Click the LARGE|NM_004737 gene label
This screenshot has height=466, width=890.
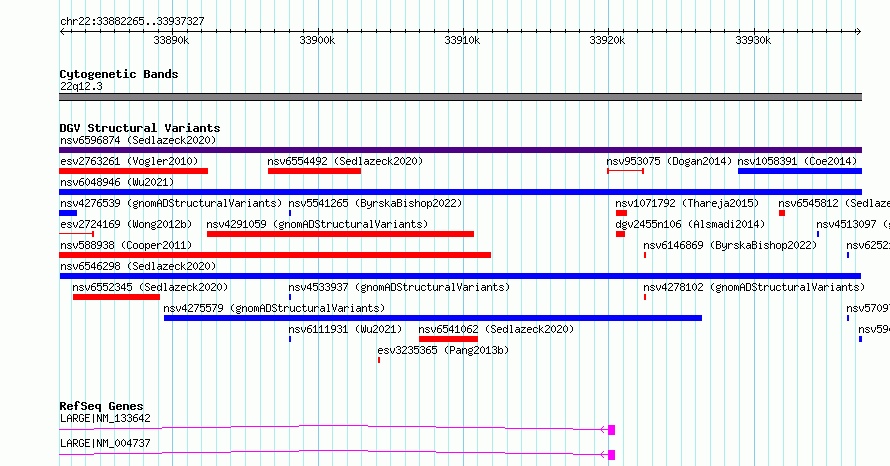click(x=105, y=443)
